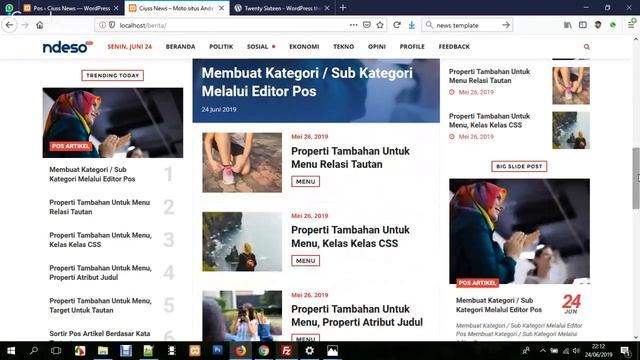Click the page vertical scrollbar thumb
This screenshot has width=640, height=360.
636,178
